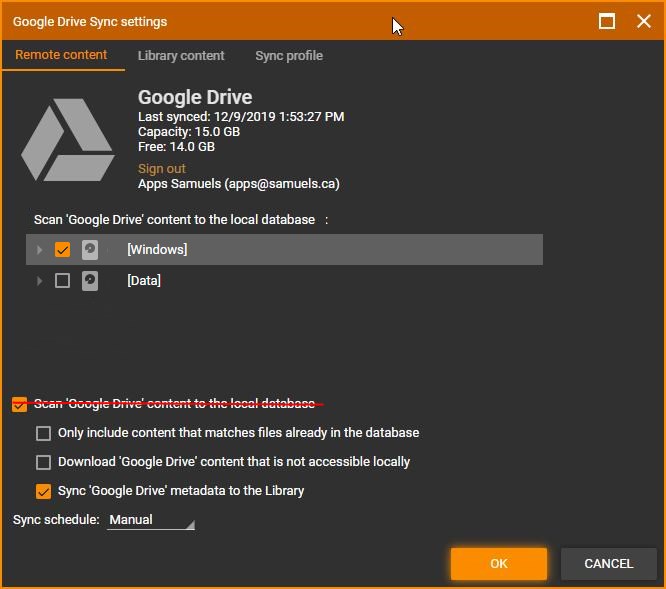Check the [Data] drive checkbox

(x=62, y=281)
